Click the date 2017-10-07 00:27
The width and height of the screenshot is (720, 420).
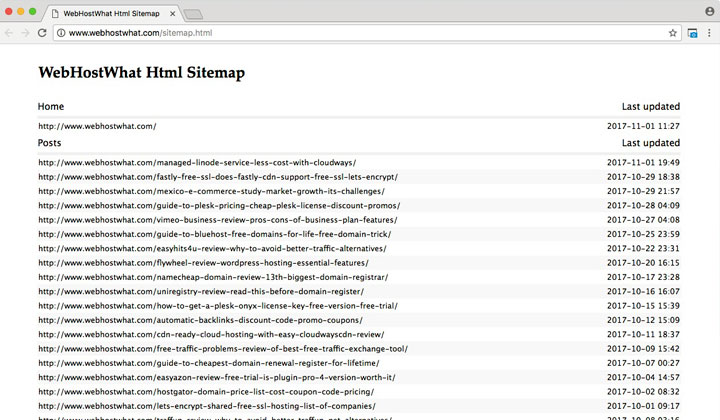coord(643,363)
